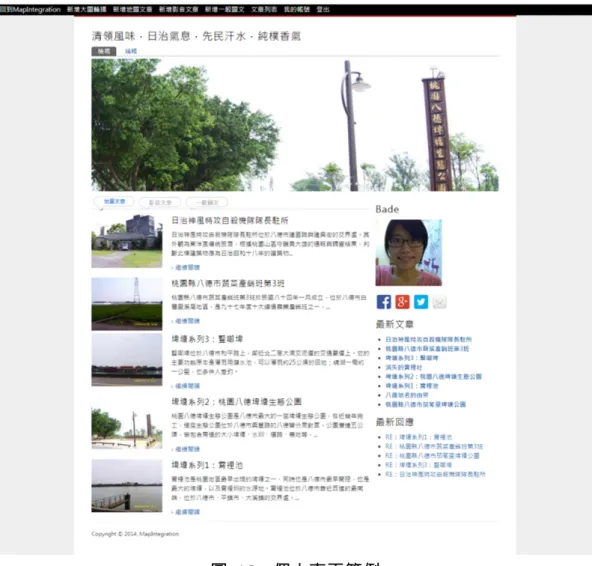
Task: Click 繼續閱讀 under 埤塘系列2 article
Action: [x=187, y=449]
